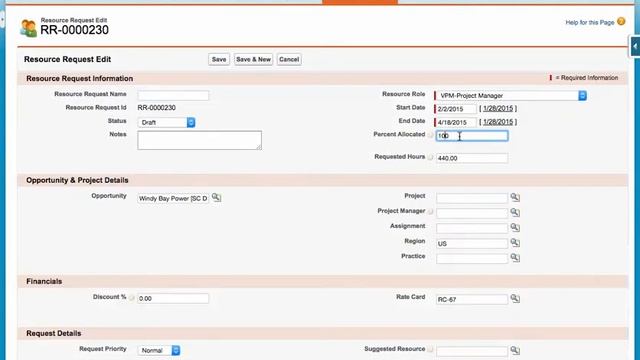640x360 pixels.
Task: Show Project Manager help bubble
Action: 430,211
